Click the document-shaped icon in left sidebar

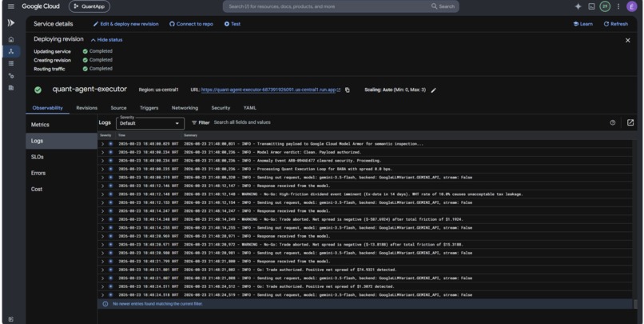[x=11, y=87]
